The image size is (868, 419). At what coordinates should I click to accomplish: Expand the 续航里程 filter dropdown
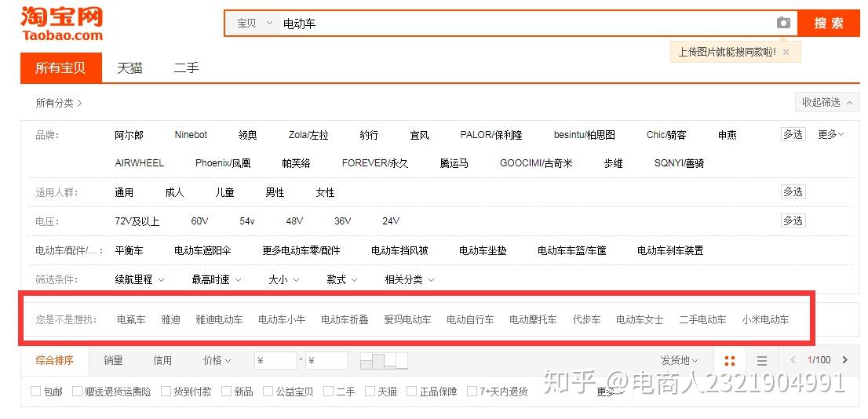point(140,280)
